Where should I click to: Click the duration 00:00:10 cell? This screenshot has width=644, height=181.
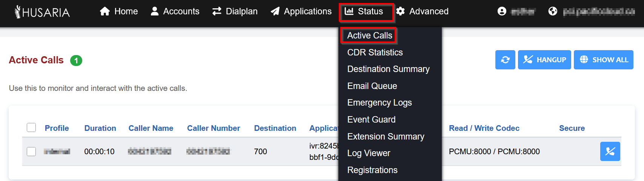(x=99, y=152)
